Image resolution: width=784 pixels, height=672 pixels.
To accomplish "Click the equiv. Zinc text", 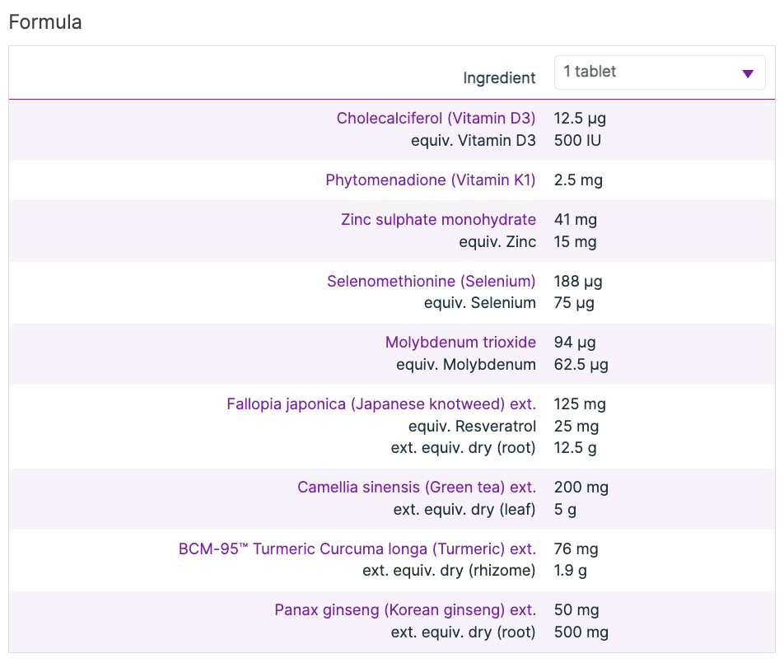I will [x=497, y=242].
